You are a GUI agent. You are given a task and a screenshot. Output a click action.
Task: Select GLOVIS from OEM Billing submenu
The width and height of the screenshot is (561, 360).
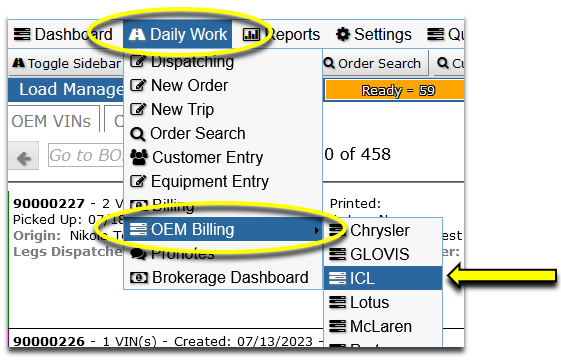coord(383,254)
